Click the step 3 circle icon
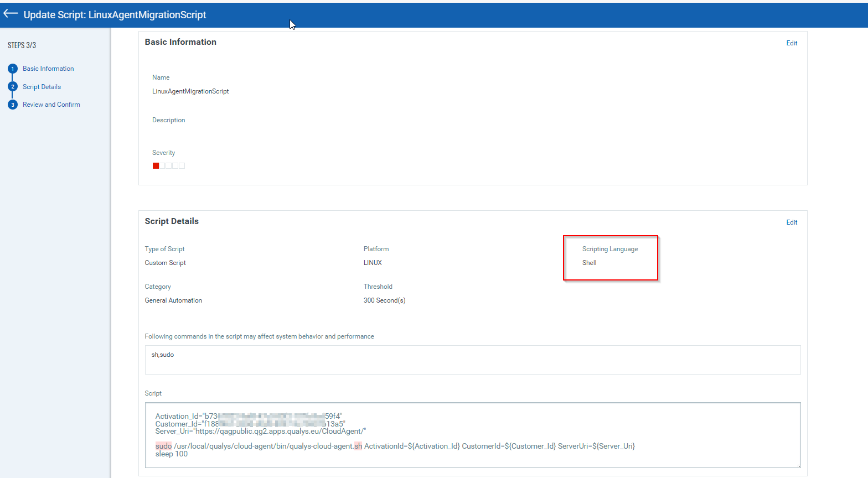868x478 pixels. (13, 105)
